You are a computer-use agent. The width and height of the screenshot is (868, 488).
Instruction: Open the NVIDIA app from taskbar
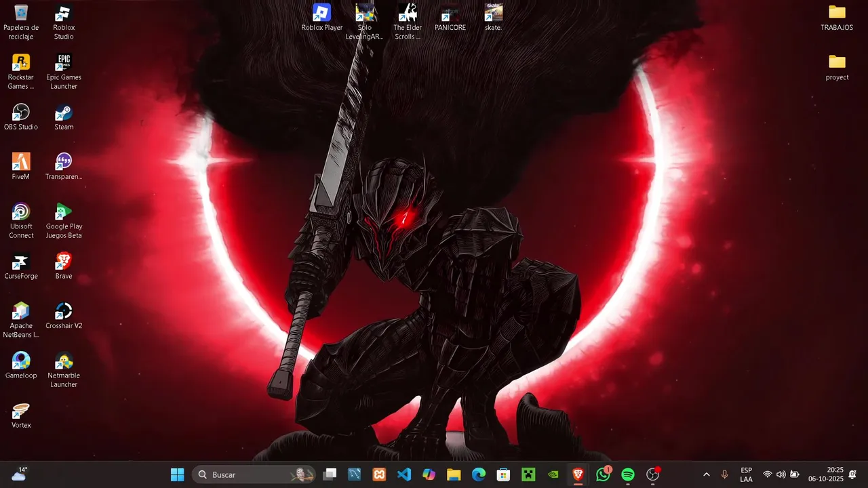point(553,474)
